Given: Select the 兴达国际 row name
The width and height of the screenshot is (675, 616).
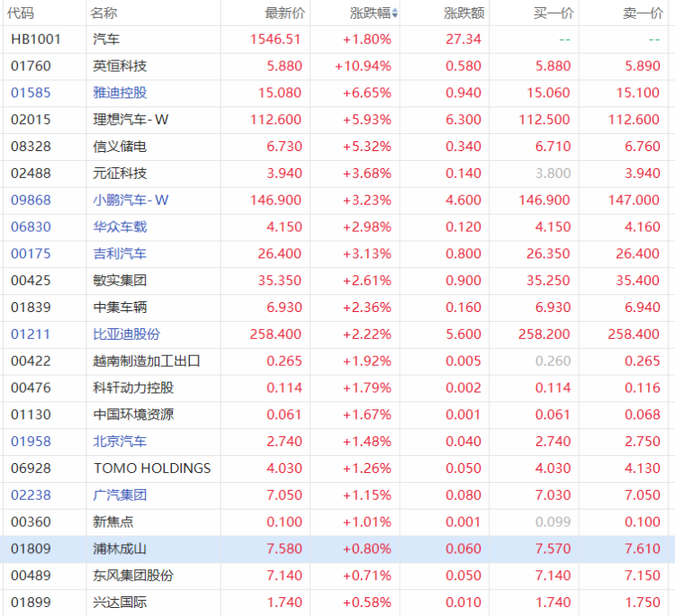Looking at the screenshot, I should pos(120,603).
